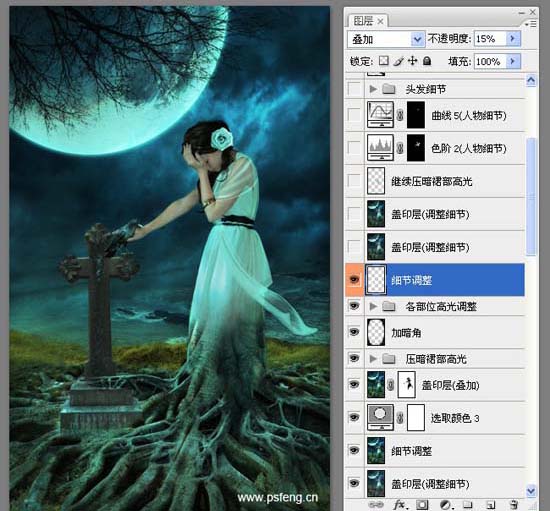This screenshot has width=550, height=511.
Task: Minimize the layers panel window
Action: click(522, 13)
